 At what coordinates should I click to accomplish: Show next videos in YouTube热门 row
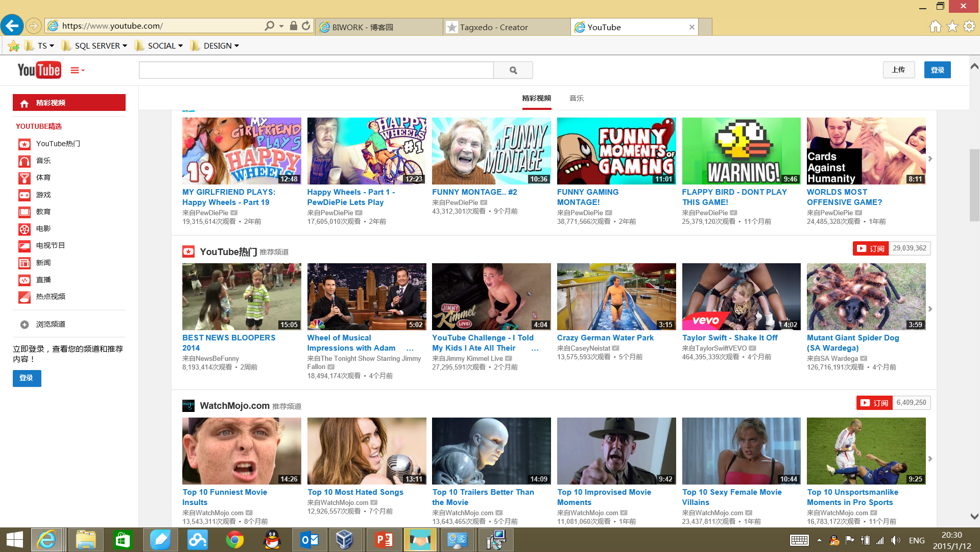(x=930, y=309)
